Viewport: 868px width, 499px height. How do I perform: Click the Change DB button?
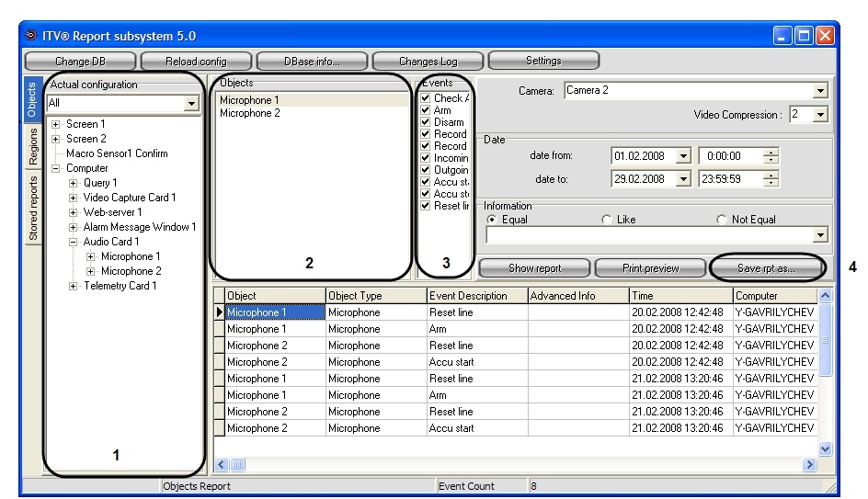point(80,62)
